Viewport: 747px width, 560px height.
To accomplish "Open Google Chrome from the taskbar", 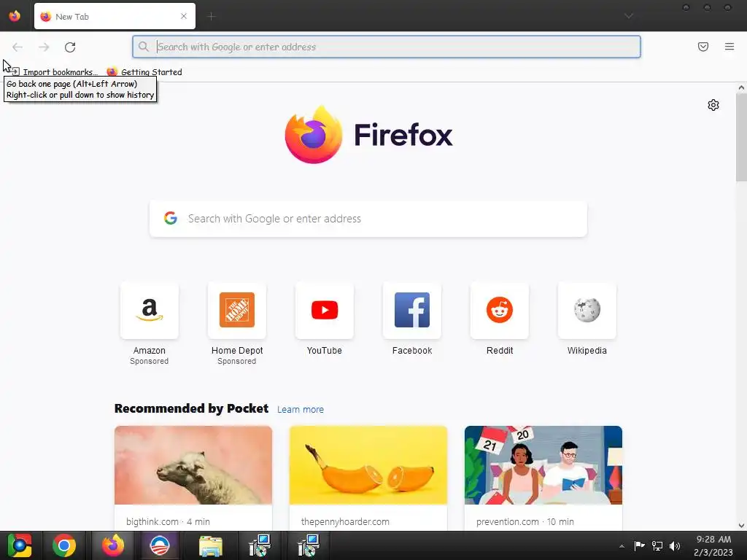I will click(x=64, y=545).
